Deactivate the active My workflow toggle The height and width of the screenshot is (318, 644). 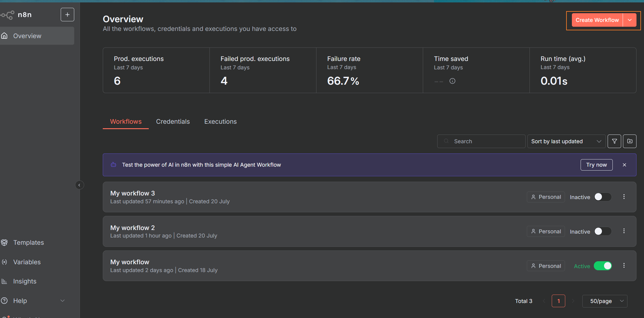(603, 266)
